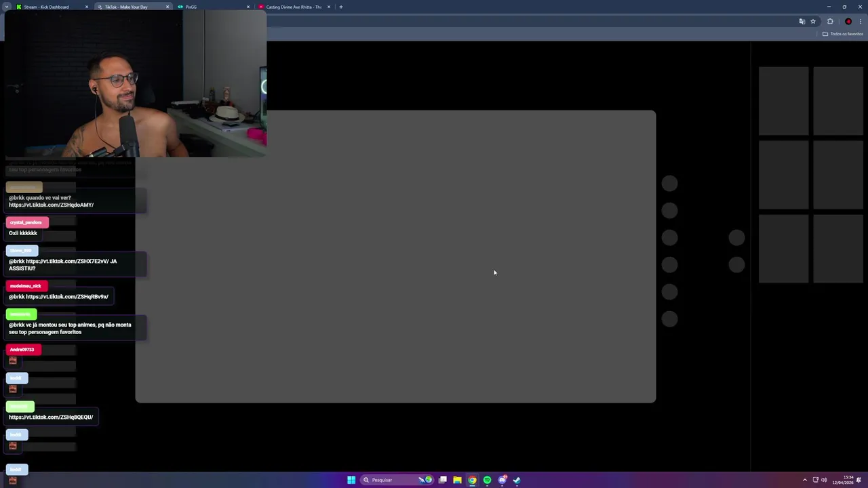Open the Chrome profile avatar
The width and height of the screenshot is (868, 488).
coord(848,21)
